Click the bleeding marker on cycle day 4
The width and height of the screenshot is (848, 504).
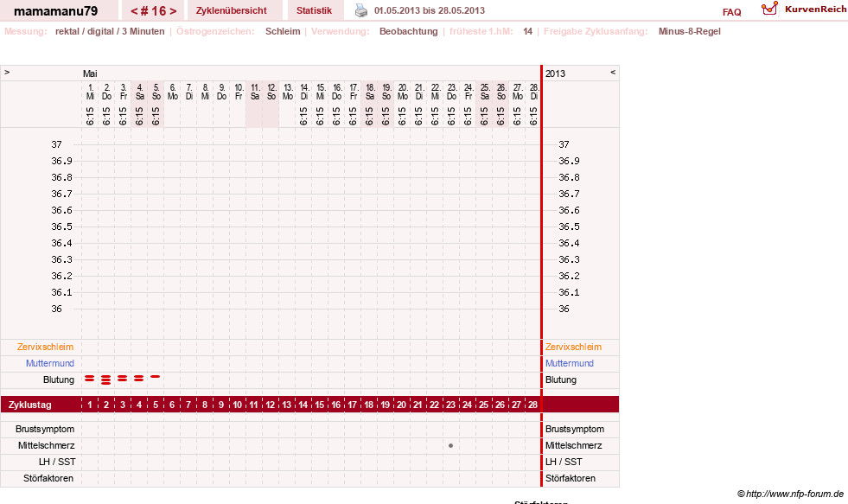[139, 379]
